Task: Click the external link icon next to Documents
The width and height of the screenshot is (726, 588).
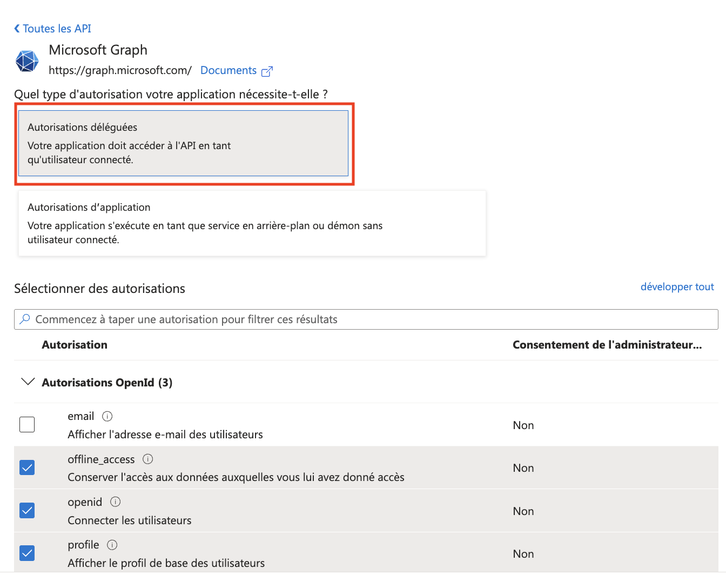Action: 267,71
